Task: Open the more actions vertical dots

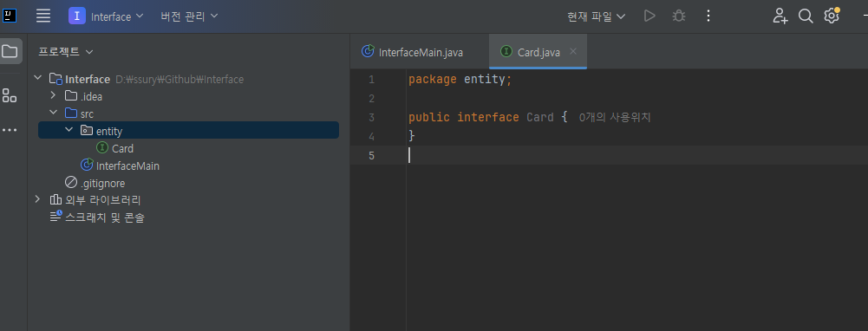Action: [x=708, y=16]
